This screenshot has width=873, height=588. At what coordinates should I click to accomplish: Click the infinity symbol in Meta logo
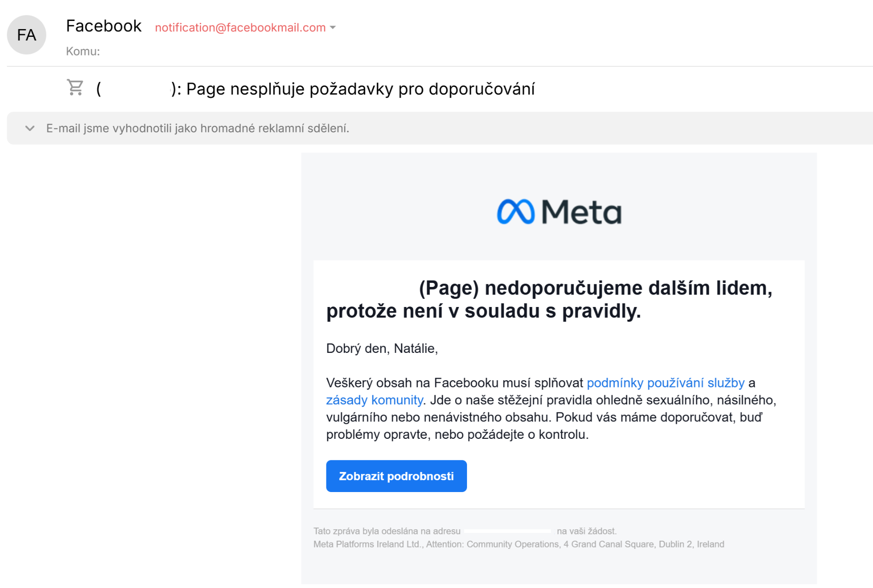point(516,212)
